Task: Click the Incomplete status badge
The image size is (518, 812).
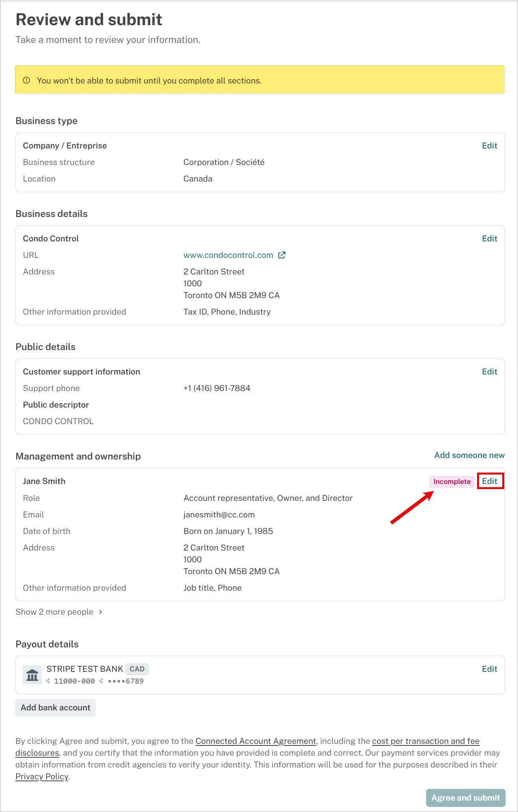Action: [452, 482]
